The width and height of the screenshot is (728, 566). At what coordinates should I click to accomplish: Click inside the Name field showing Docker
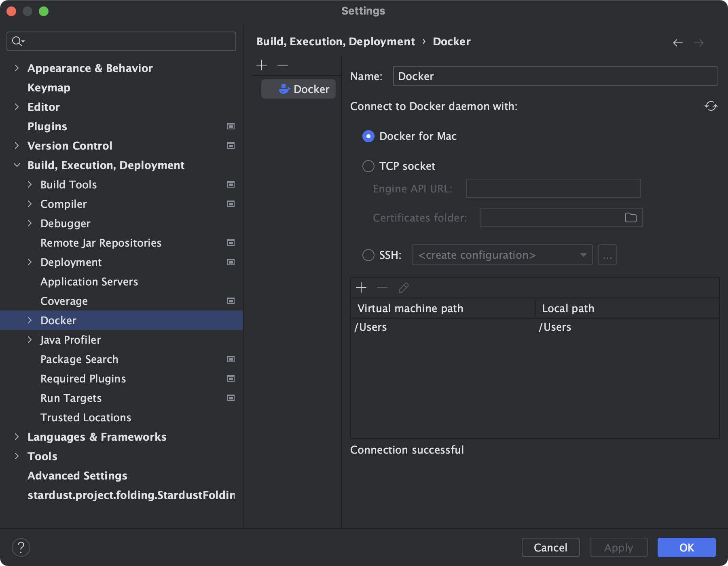(554, 76)
